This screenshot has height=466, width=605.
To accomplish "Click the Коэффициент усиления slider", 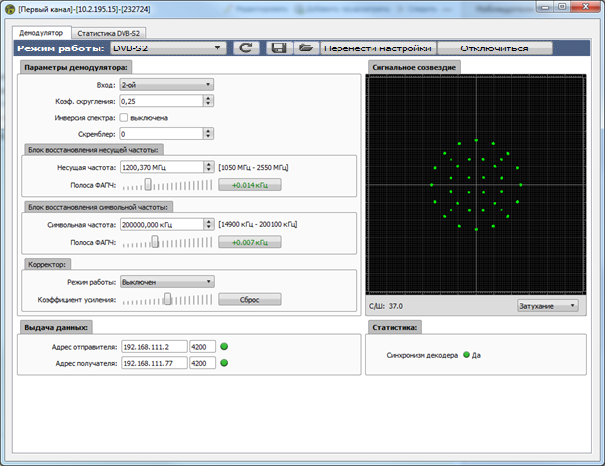I will [x=166, y=299].
